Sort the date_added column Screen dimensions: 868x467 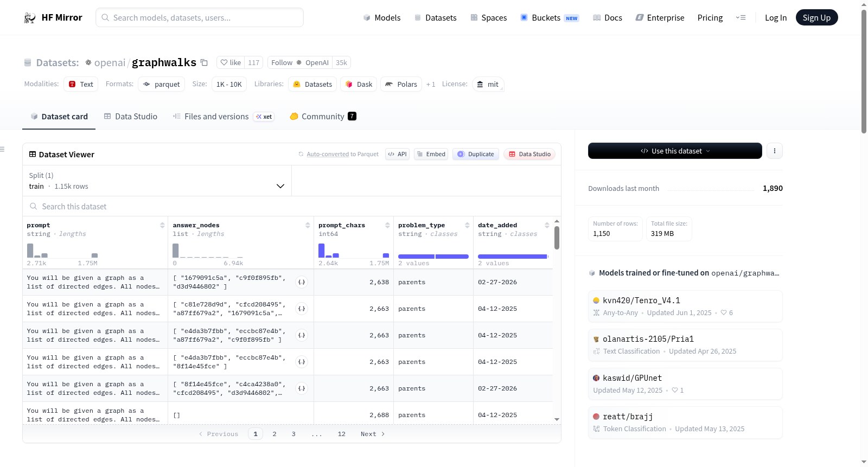[547, 225]
